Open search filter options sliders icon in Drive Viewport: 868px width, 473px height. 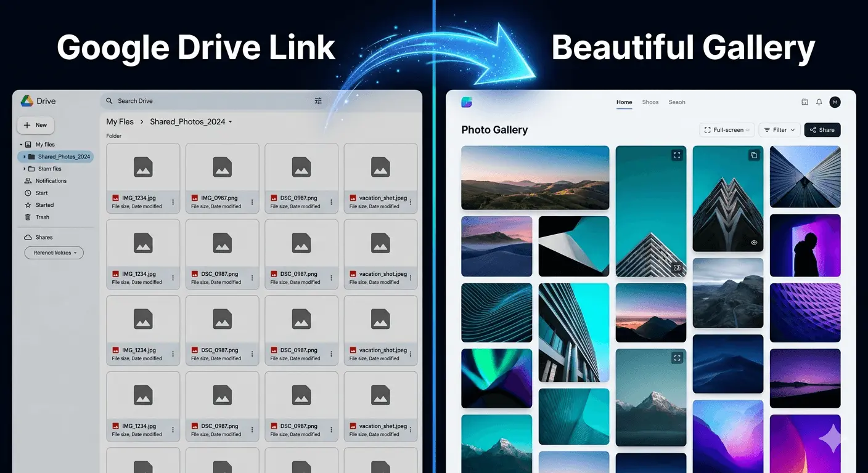pos(318,101)
